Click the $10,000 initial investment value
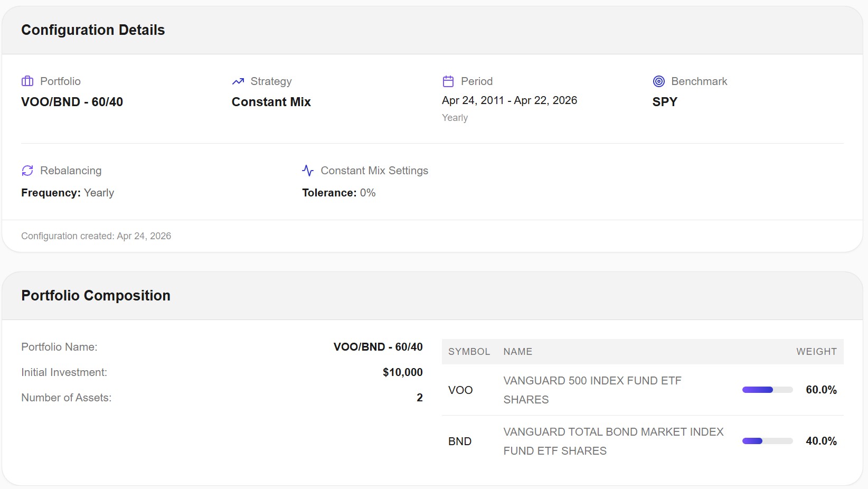Screen dimensions: 868x489 pyautogui.click(x=402, y=372)
